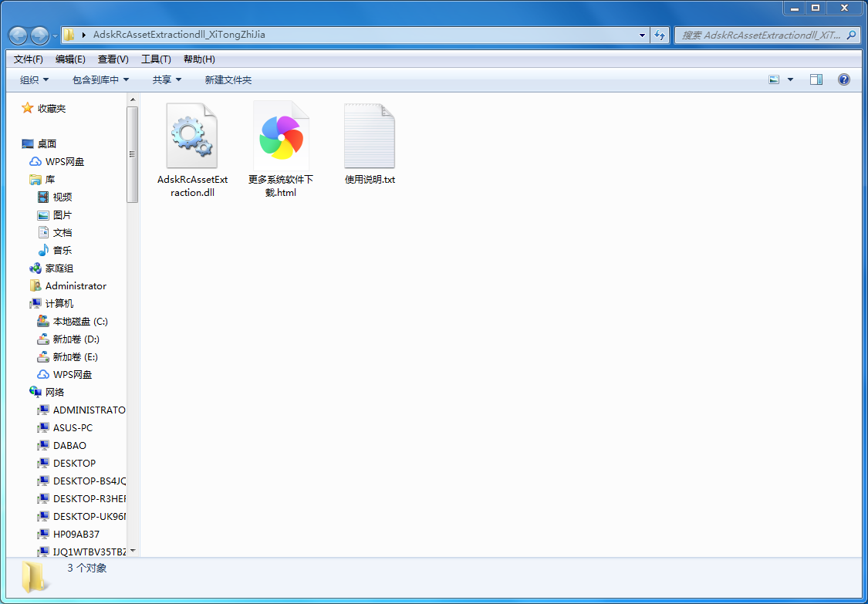Open the 文件(F) menu
Viewport: 868px width, 604px height.
point(29,59)
